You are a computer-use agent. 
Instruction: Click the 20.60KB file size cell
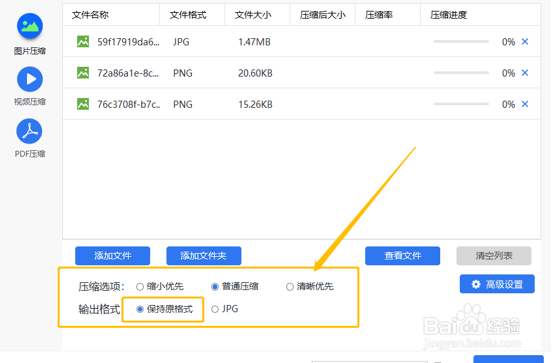click(x=255, y=73)
